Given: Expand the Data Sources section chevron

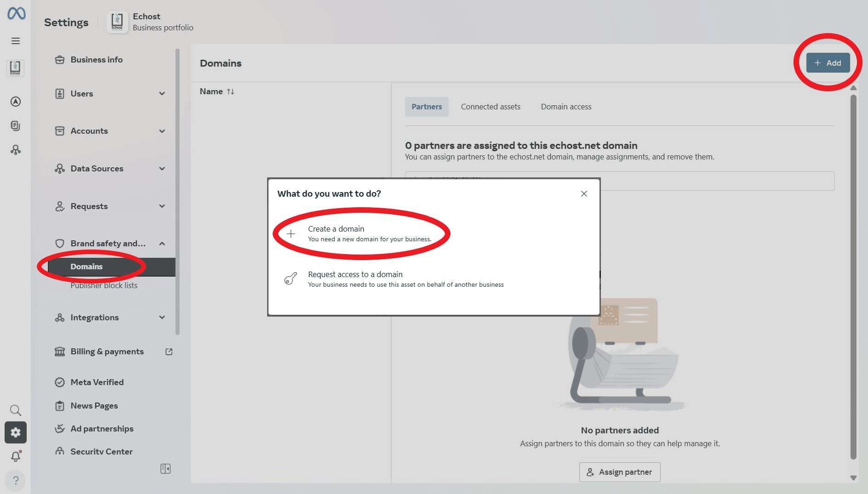Looking at the screenshot, I should pos(162,169).
